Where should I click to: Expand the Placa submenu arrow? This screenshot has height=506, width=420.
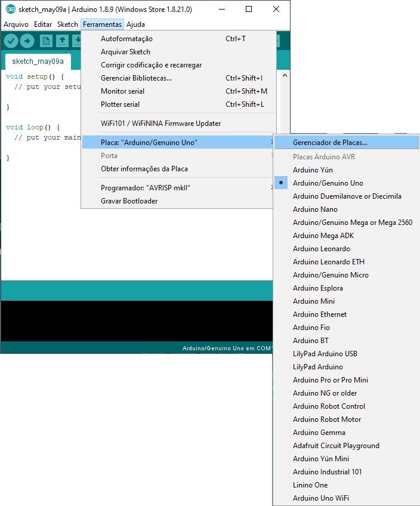click(x=272, y=142)
